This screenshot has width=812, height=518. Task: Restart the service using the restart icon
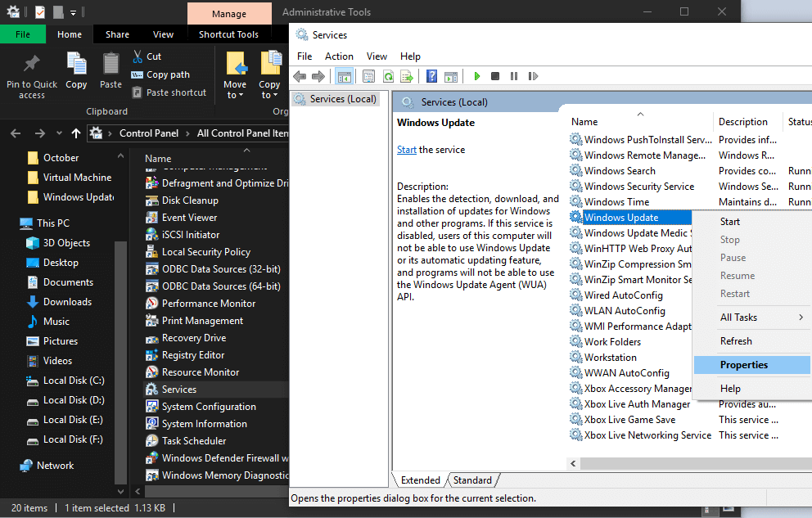click(532, 76)
